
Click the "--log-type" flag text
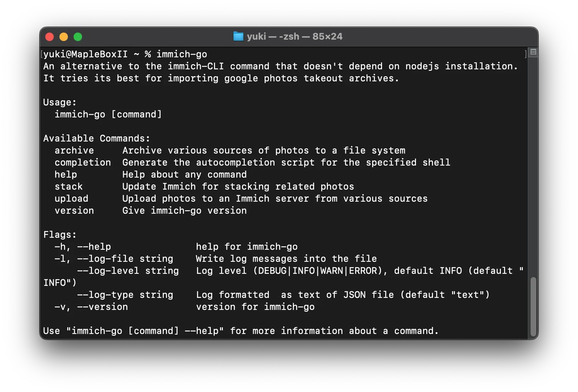pyautogui.click(x=105, y=295)
